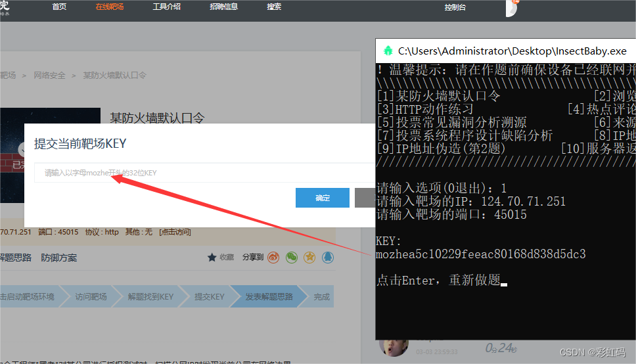Click the 发表解题思路 progress step
Screen dimensions: 636x364
click(269, 296)
